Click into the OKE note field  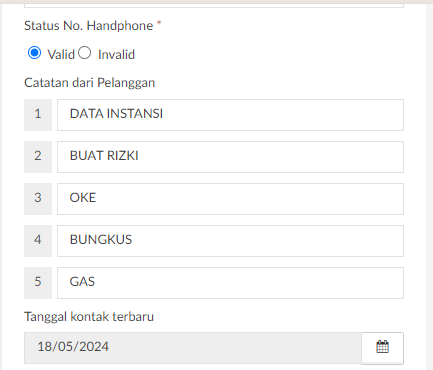[x=230, y=199]
